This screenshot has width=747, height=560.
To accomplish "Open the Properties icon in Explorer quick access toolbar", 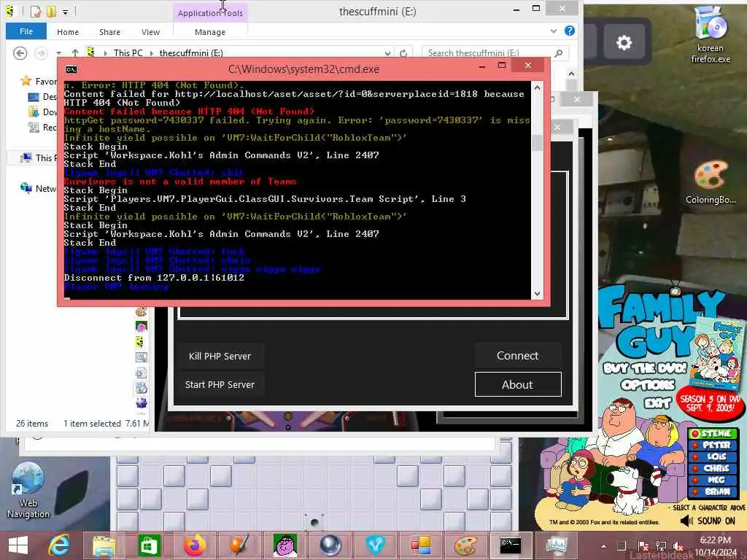I will [35, 11].
